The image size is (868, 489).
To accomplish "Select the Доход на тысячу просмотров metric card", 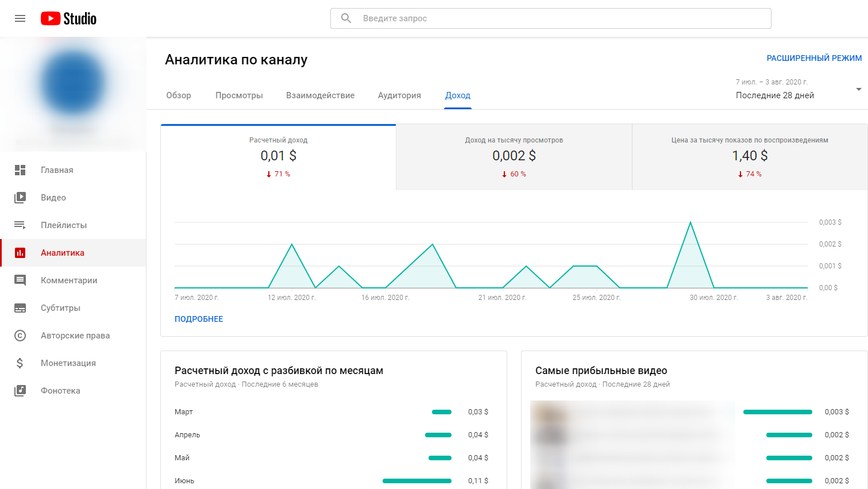I will point(514,157).
